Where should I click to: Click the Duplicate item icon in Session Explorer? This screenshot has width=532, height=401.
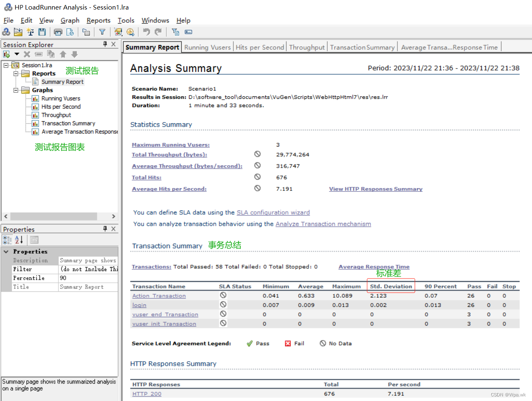(51, 54)
